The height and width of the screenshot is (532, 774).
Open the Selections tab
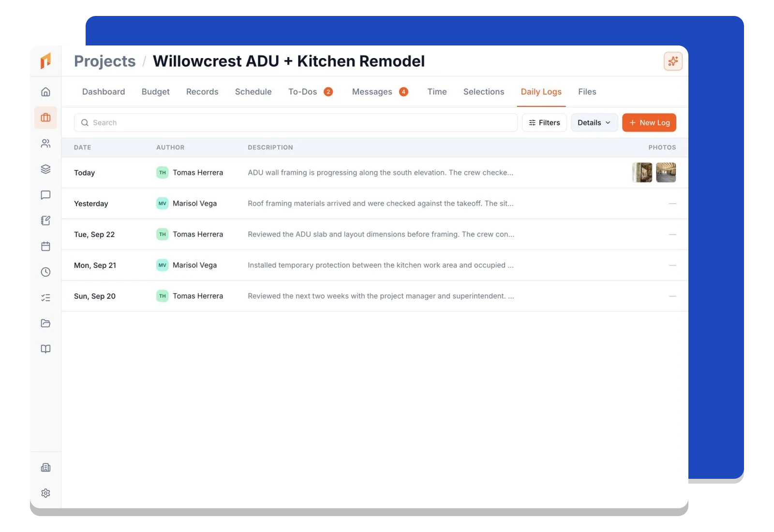pyautogui.click(x=484, y=92)
